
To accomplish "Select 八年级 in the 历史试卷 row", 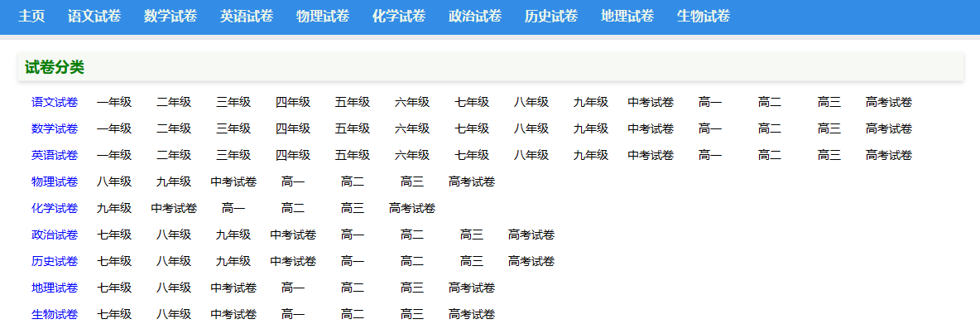I will (174, 261).
